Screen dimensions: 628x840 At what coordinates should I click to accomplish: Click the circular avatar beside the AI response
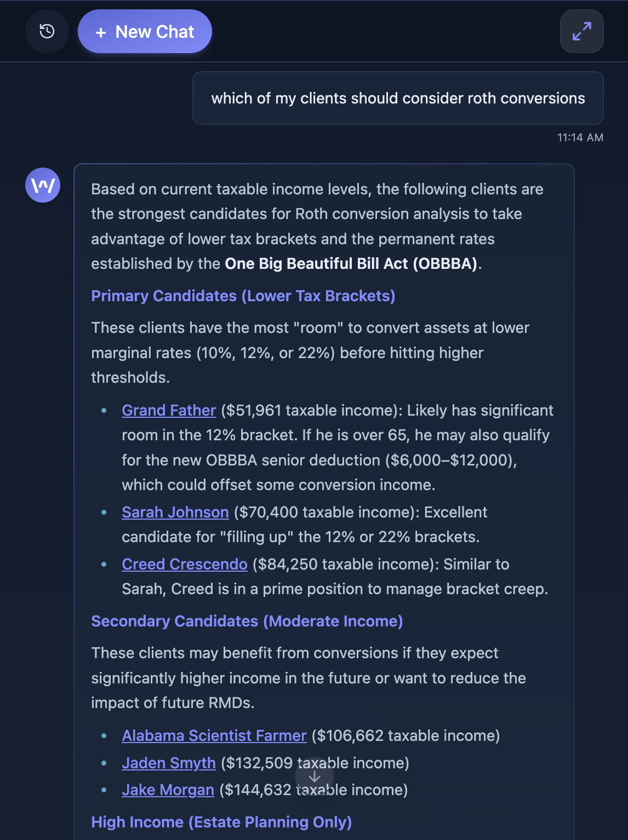click(43, 185)
